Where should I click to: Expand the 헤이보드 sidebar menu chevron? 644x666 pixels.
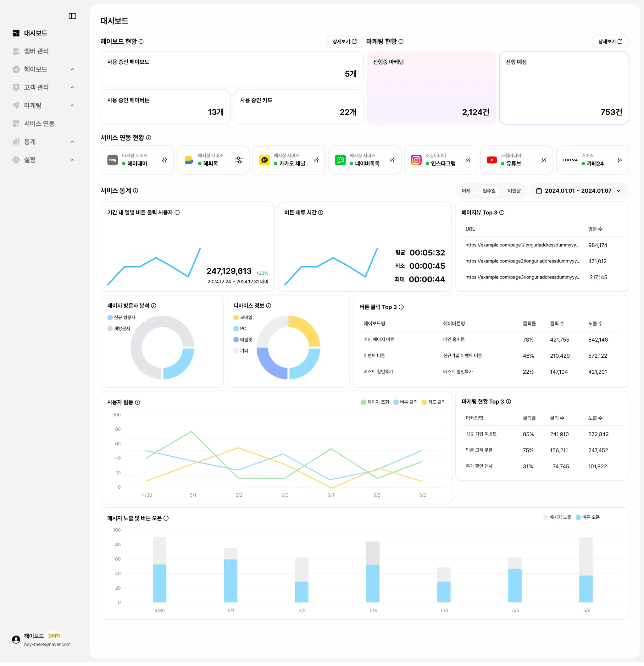[72, 69]
